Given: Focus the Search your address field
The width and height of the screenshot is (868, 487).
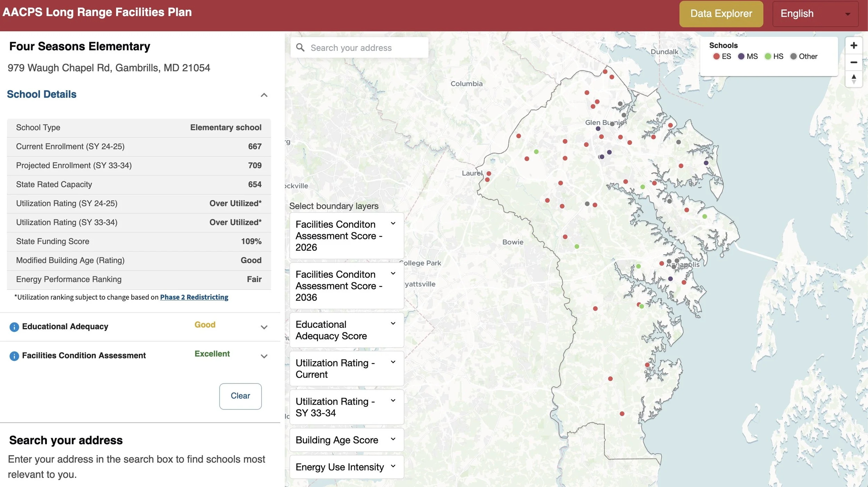Looking at the screenshot, I should [359, 48].
